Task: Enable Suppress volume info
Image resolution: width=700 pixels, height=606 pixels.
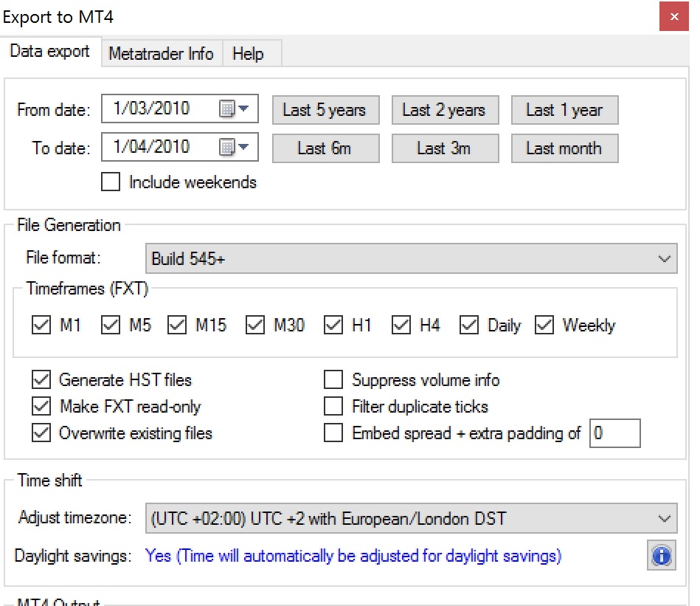Action: (333, 379)
